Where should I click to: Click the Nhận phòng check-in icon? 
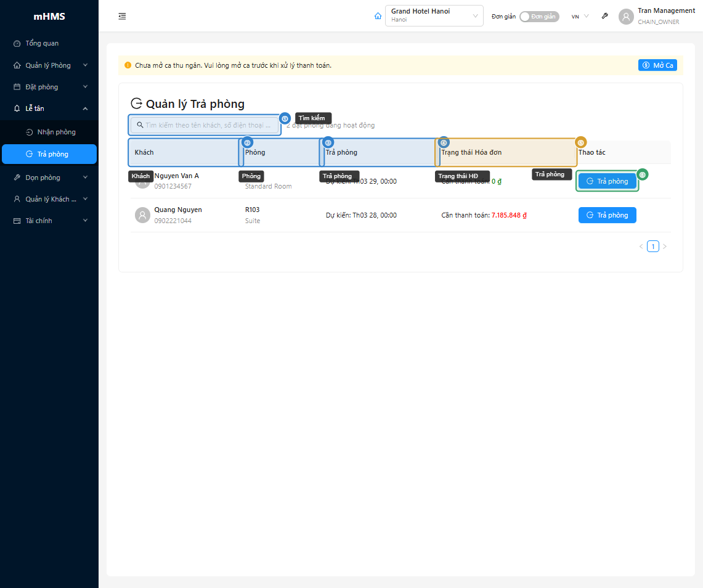(x=29, y=133)
